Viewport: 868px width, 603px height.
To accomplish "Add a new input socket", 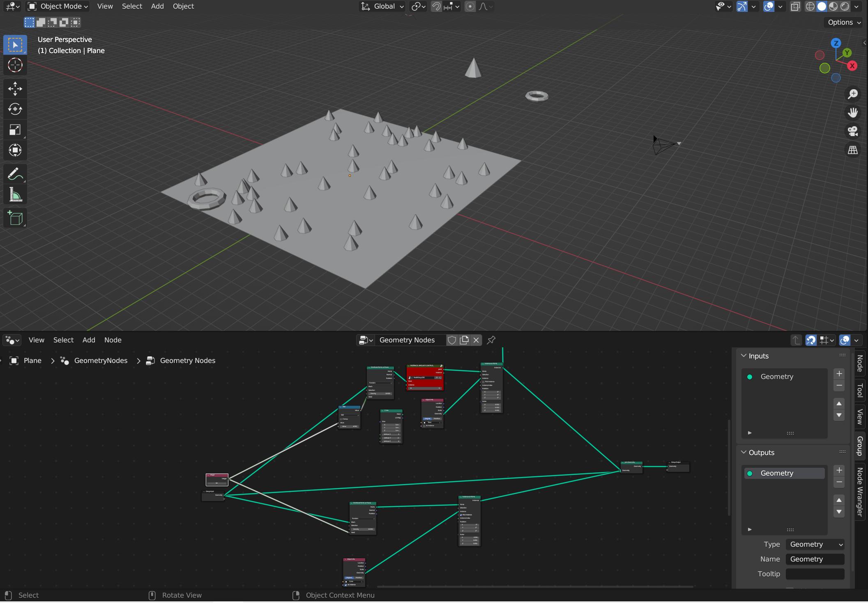I will [x=839, y=374].
